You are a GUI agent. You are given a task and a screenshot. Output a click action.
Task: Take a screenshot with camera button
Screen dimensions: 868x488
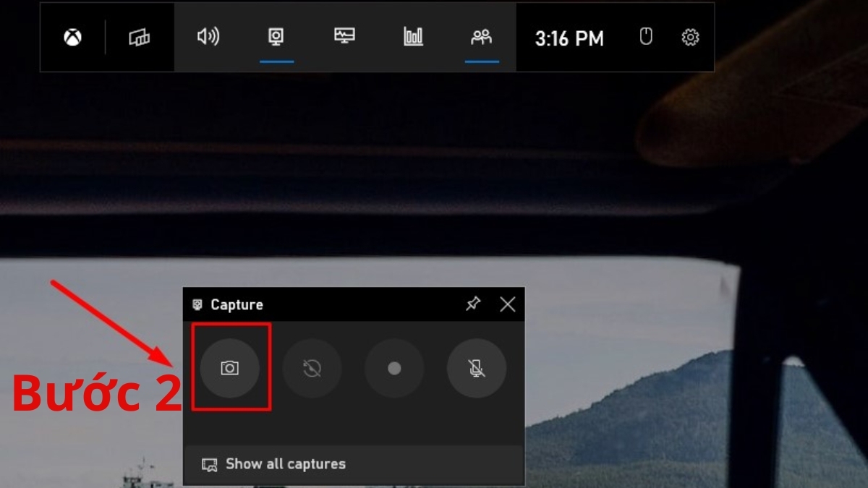coord(229,368)
